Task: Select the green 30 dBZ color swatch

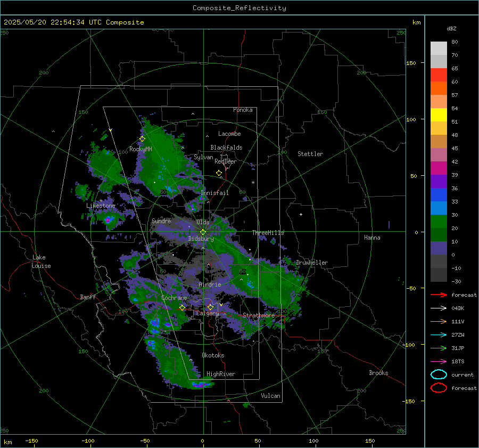Action: coord(439,222)
